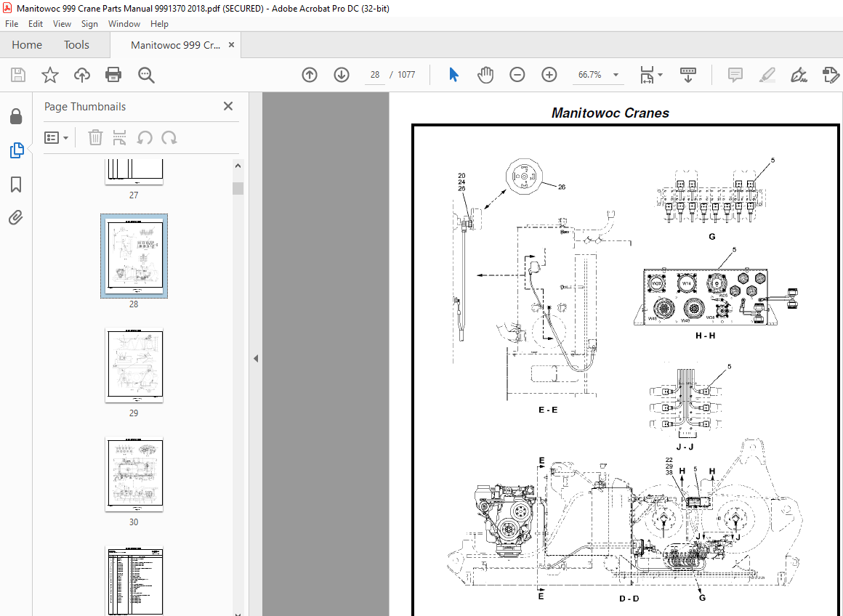Add document to favorites star icon

(x=50, y=75)
